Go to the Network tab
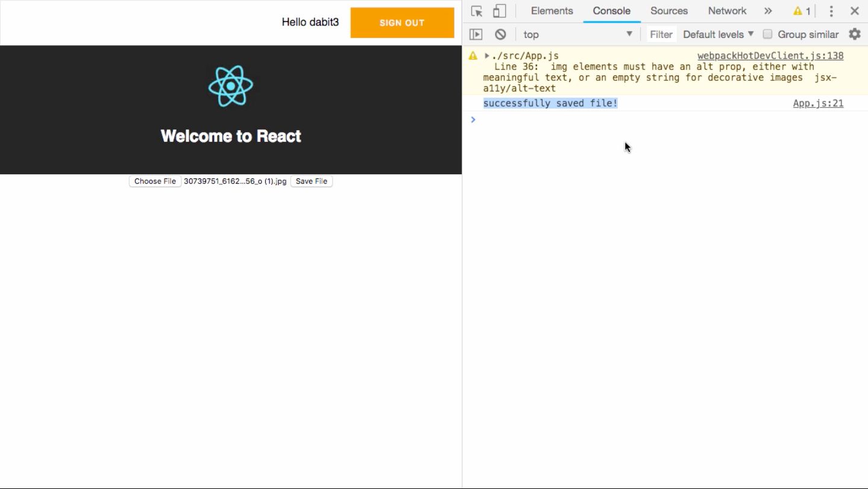This screenshot has width=868, height=489. [x=727, y=11]
